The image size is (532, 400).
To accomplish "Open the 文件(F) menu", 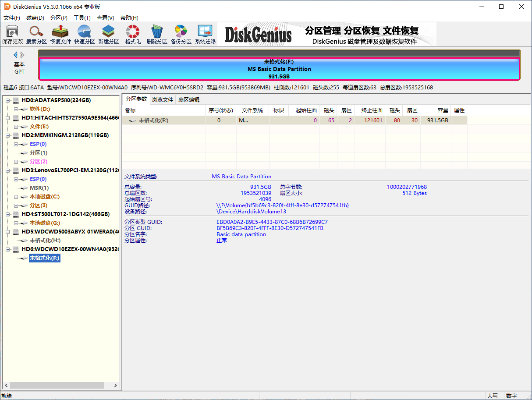I will point(12,18).
